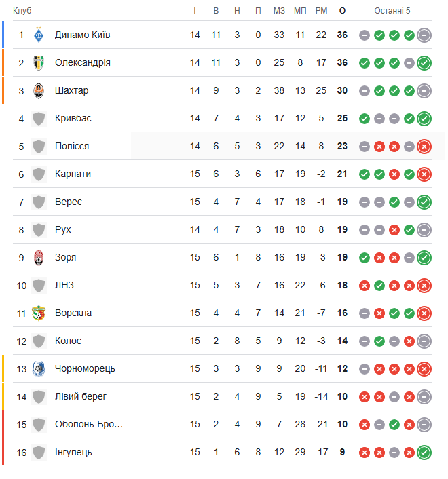Click Полісся latest match loss icon
Image resolution: width=448 pixels, height=479 pixels.
point(424,147)
